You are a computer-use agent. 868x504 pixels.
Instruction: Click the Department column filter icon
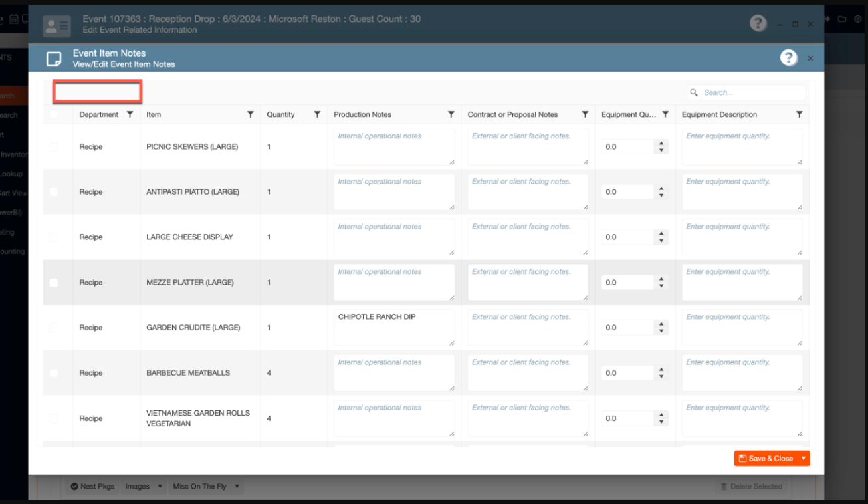click(x=130, y=114)
